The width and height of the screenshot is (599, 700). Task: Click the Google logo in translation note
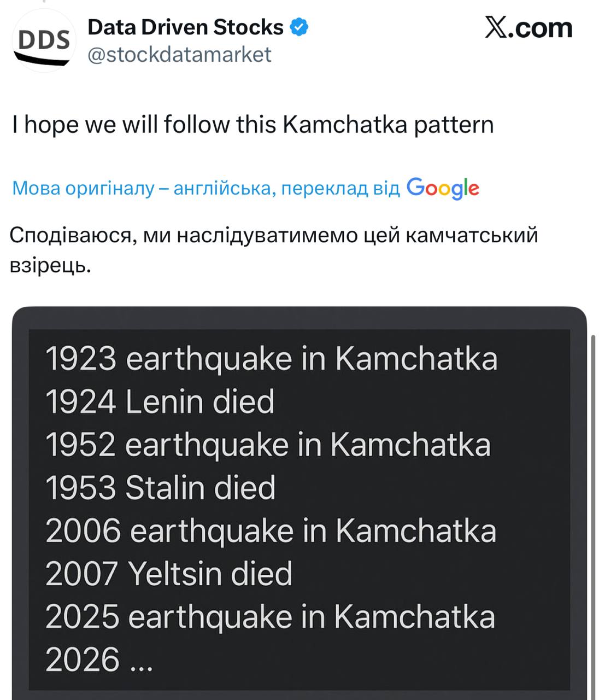click(443, 188)
